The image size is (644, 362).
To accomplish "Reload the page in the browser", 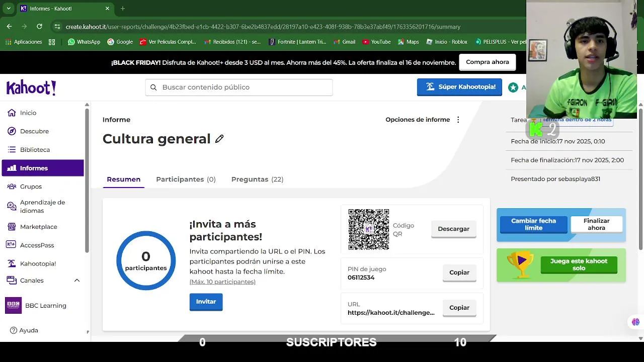I will (x=39, y=26).
